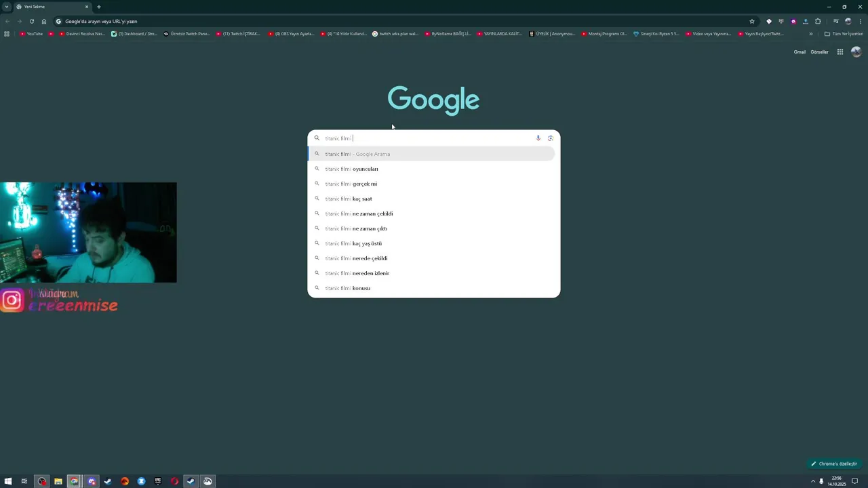Viewport: 868px width, 488px height.
Task: Open the apps grid in bookmarks bar
Action: click(7, 34)
